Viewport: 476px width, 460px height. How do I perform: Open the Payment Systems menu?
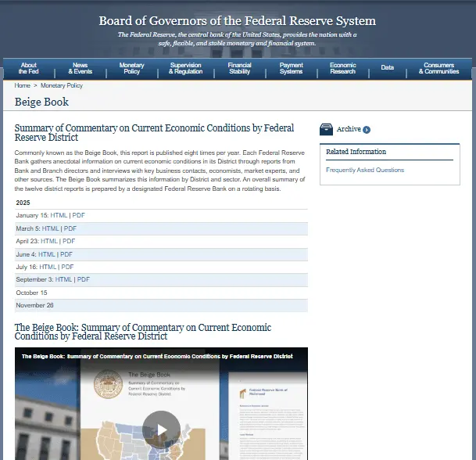click(291, 68)
